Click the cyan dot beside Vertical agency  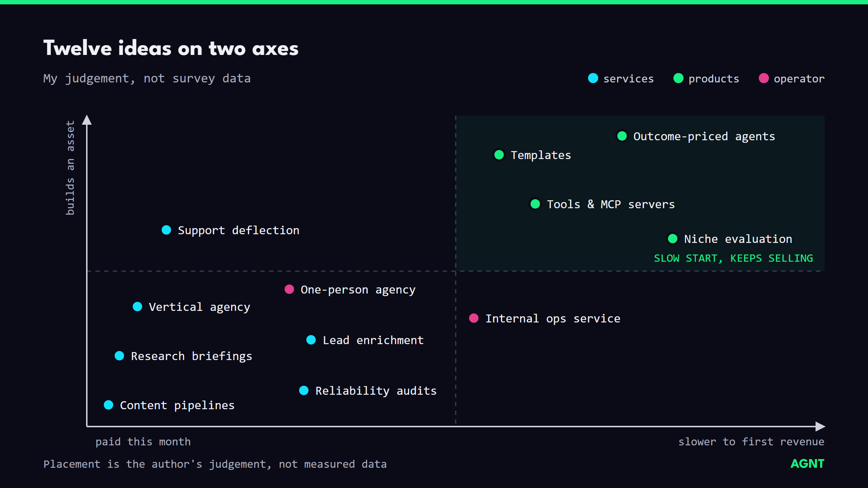click(137, 307)
